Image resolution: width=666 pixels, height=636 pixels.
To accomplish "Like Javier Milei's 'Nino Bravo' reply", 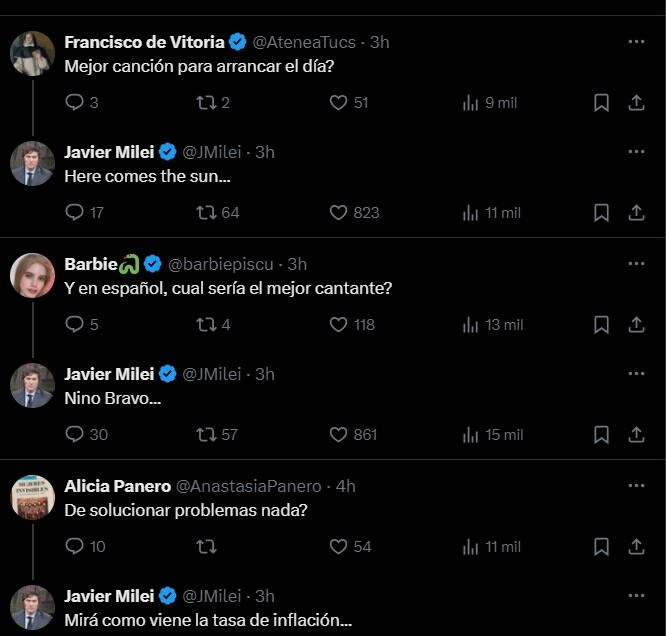I will coord(338,434).
